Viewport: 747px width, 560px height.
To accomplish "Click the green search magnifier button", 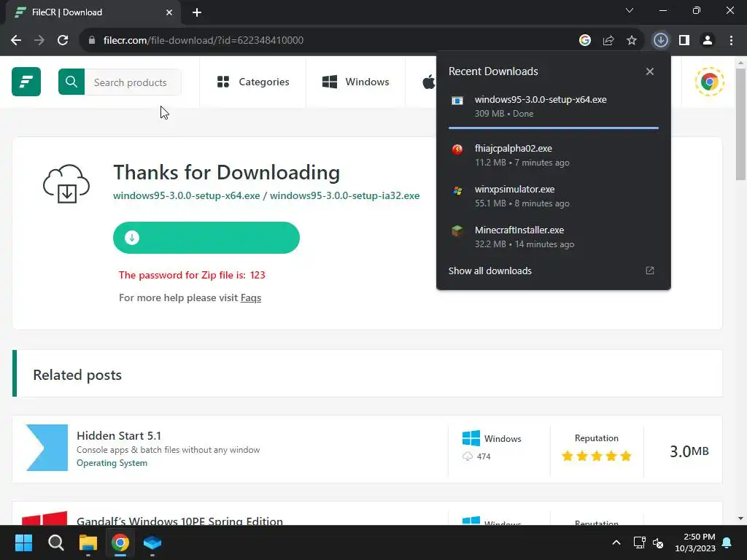I will pyautogui.click(x=71, y=82).
